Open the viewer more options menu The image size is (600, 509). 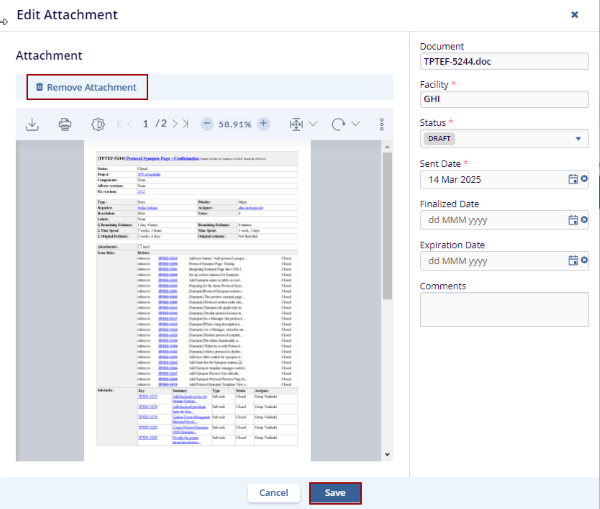click(x=382, y=124)
